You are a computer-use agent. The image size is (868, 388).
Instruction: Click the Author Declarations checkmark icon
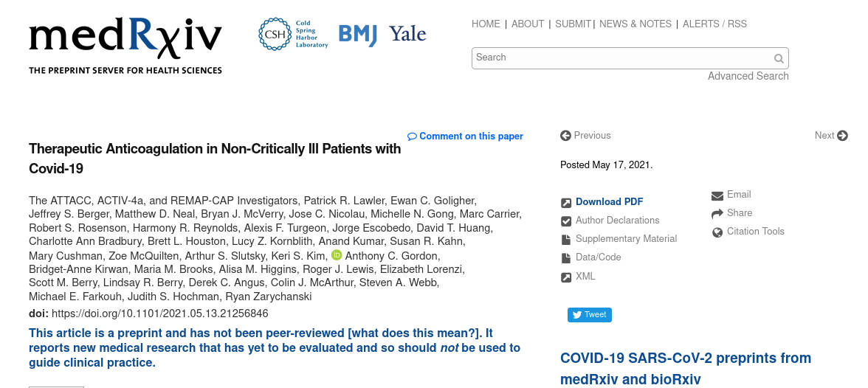pyautogui.click(x=566, y=221)
